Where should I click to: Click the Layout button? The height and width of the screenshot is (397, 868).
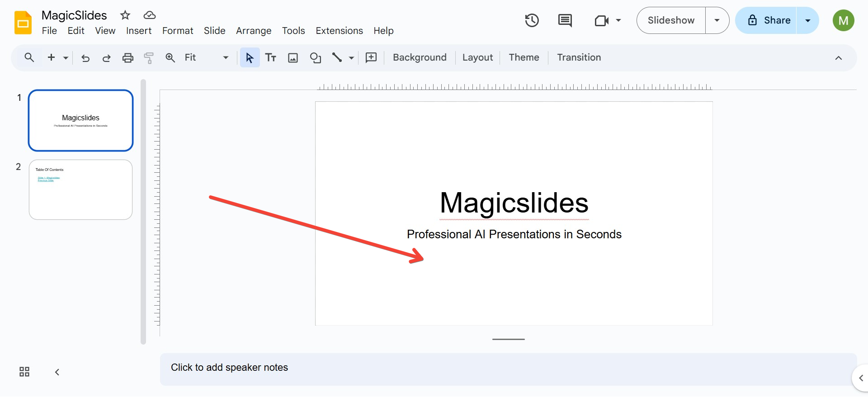477,57
